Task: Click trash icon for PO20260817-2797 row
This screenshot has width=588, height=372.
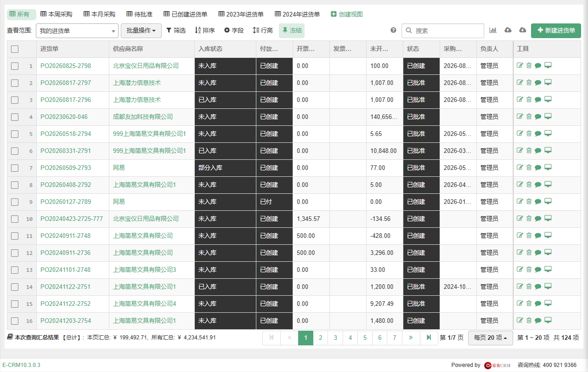Action: [529, 83]
